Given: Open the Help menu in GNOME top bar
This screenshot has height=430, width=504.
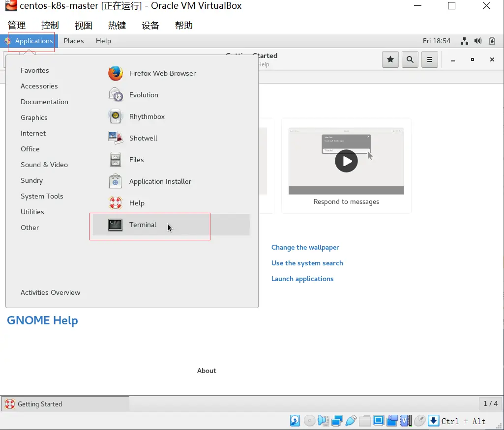Looking at the screenshot, I should [x=103, y=41].
